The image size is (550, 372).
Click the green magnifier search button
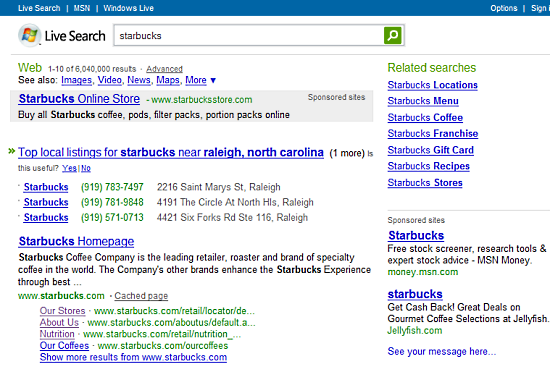tap(393, 35)
